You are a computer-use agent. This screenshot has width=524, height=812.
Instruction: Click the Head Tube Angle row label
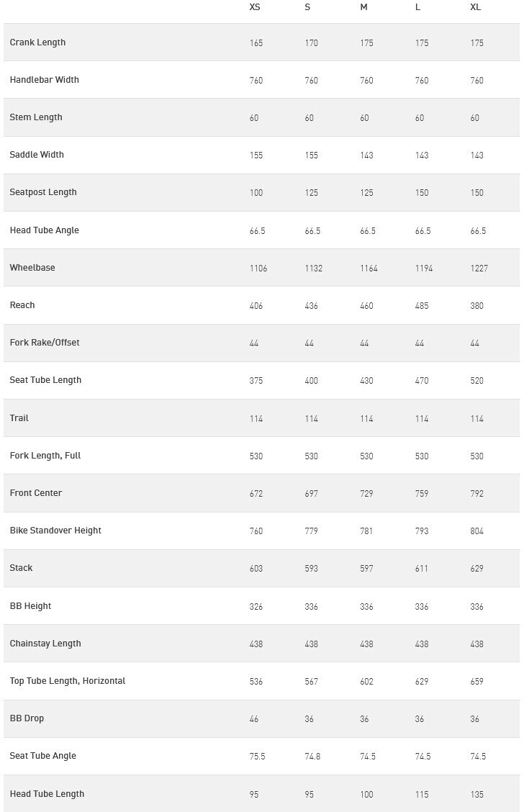45,230
